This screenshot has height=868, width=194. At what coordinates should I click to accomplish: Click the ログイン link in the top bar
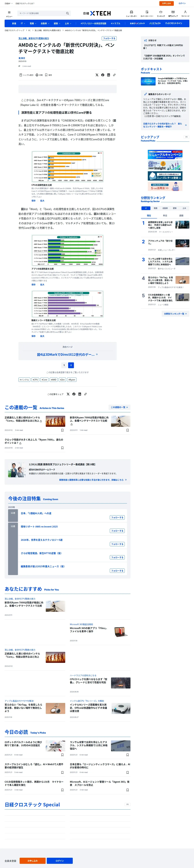pos(182,3)
